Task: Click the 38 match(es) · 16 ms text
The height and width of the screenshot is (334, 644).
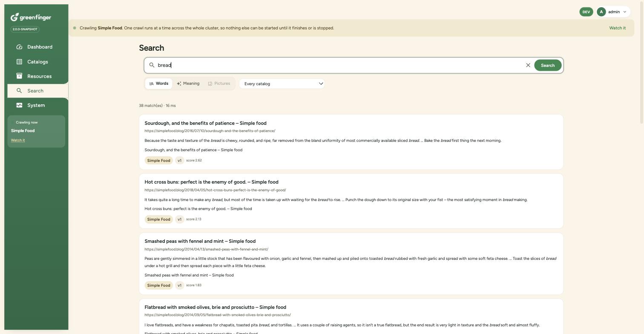Action: (x=157, y=106)
